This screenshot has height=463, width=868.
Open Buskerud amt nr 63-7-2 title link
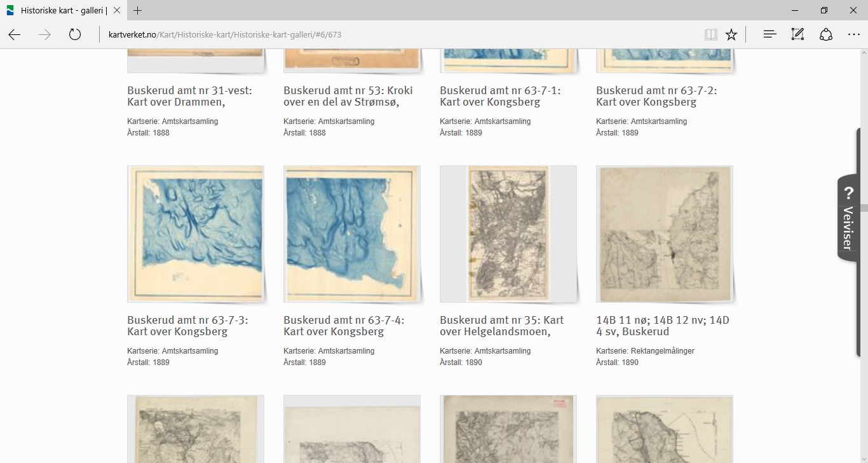656,96
